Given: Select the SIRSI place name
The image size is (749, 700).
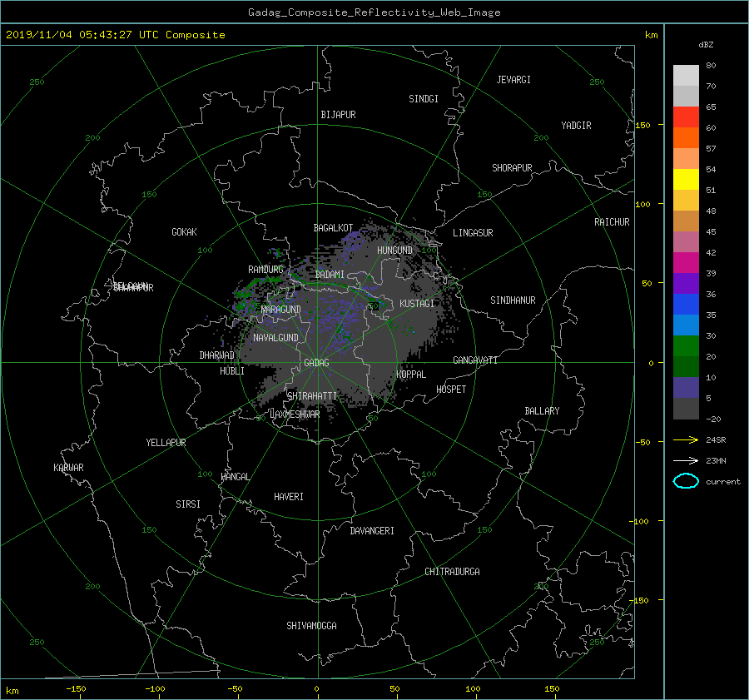Looking at the screenshot, I should [188, 504].
